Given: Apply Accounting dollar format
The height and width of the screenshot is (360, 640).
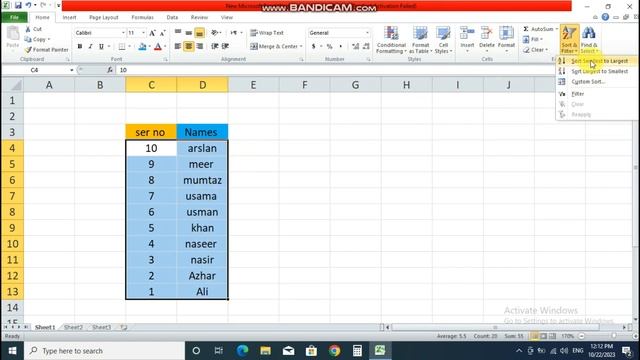Looking at the screenshot, I should click(x=313, y=47).
